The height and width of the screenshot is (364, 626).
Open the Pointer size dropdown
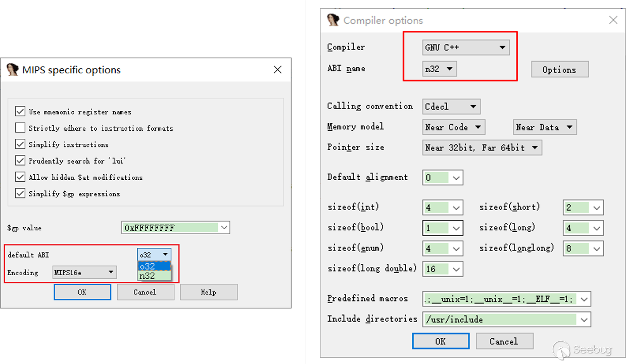coord(482,148)
